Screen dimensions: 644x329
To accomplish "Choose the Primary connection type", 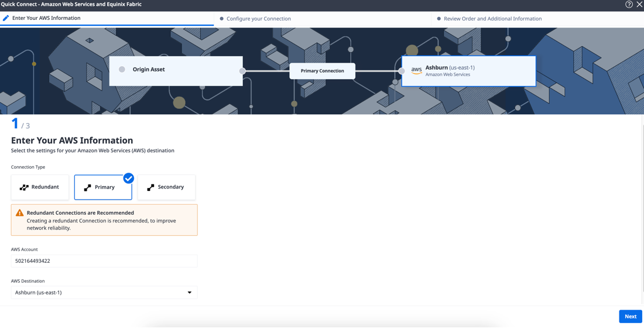I will click(103, 187).
